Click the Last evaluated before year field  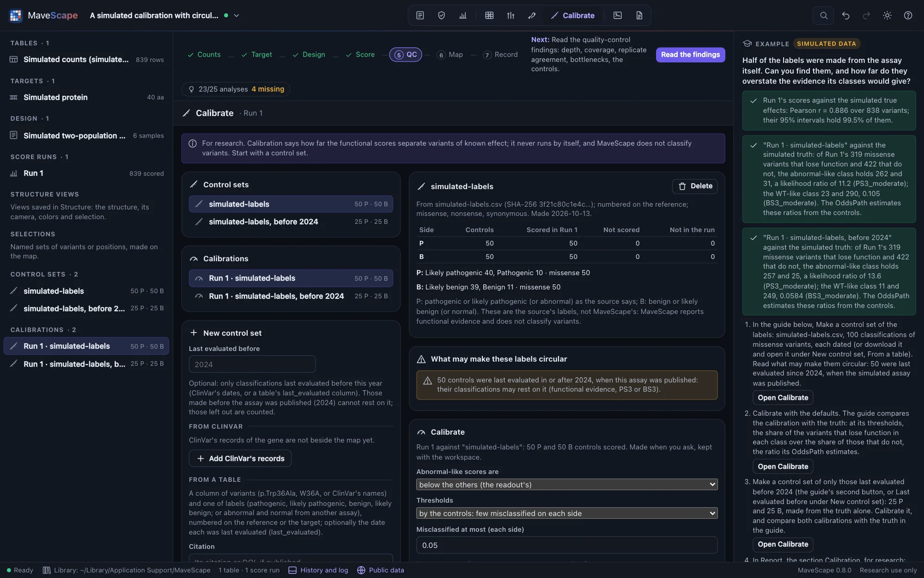[x=252, y=364]
